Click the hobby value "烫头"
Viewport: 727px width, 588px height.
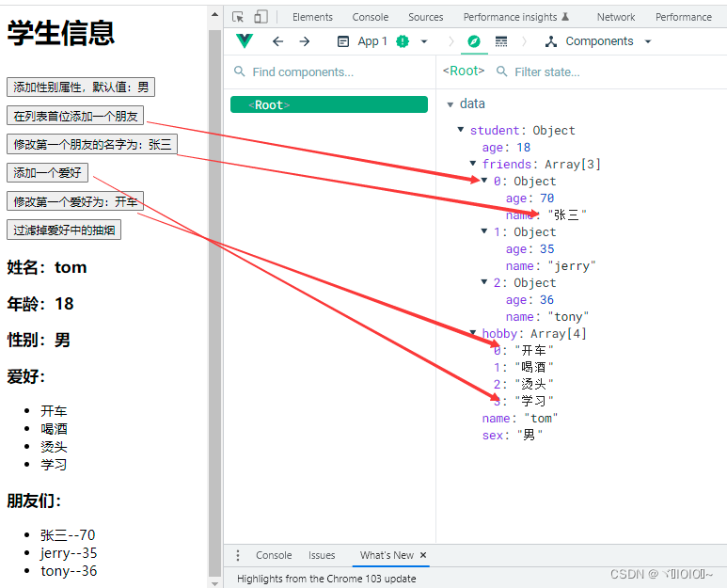(534, 384)
